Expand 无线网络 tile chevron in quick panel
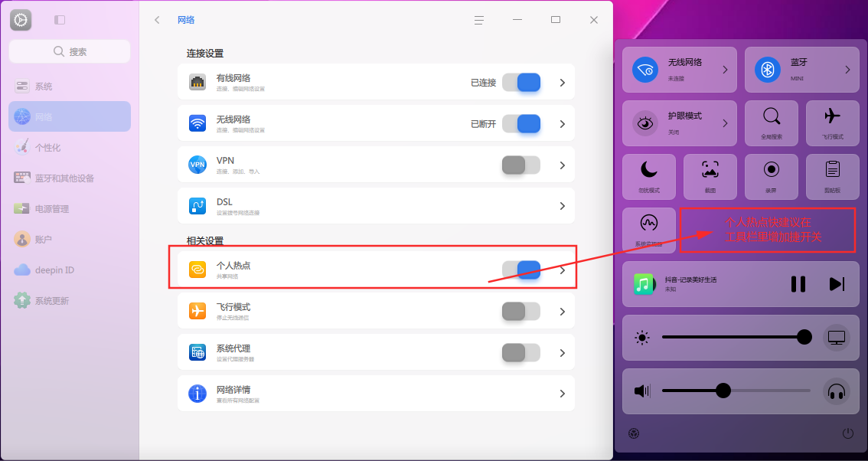The height and width of the screenshot is (461, 868). (x=725, y=70)
